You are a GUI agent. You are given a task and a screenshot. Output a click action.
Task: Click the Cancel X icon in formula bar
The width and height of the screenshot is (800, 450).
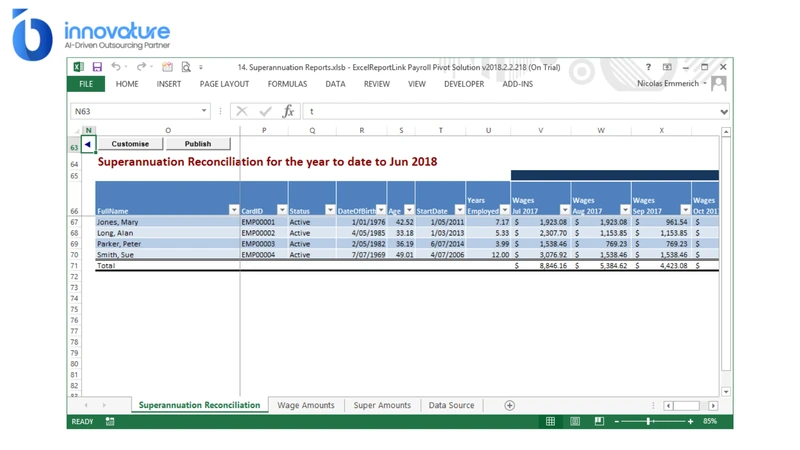click(242, 111)
